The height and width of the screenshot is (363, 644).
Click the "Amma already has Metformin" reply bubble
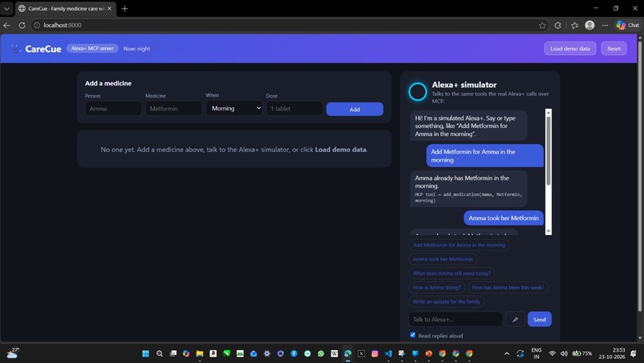[469, 189]
